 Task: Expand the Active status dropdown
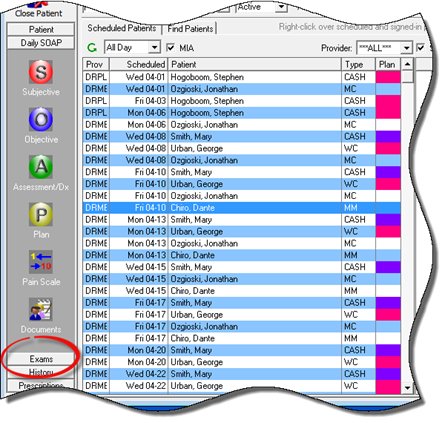point(282,7)
